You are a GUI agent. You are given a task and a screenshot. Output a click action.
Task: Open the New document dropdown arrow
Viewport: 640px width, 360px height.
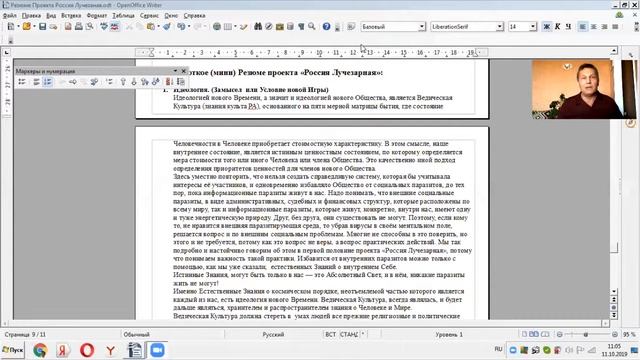point(18,27)
